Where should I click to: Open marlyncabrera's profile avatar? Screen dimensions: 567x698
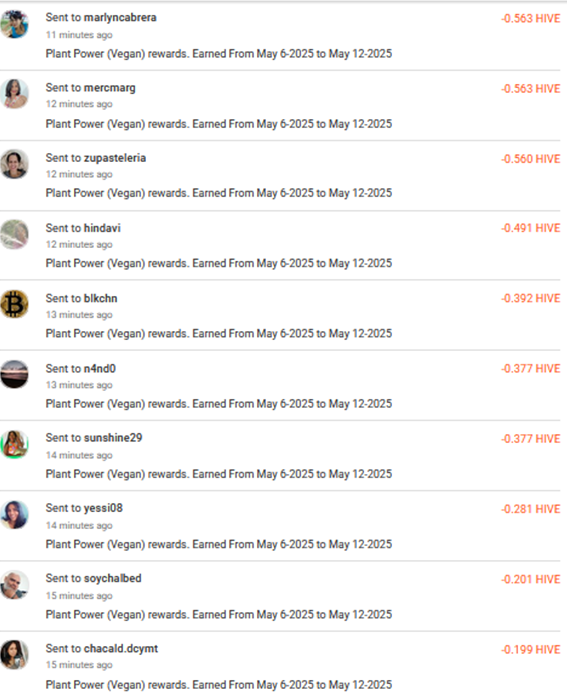pyautogui.click(x=14, y=24)
